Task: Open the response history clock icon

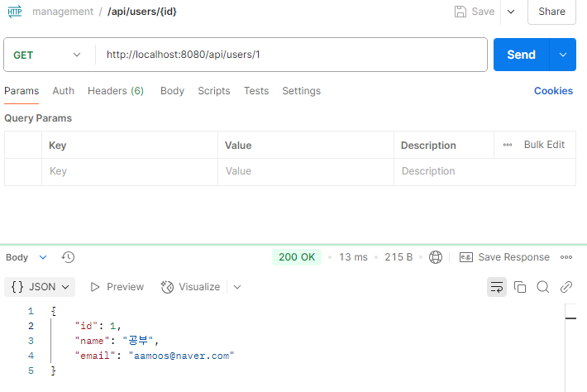Action: 68,257
